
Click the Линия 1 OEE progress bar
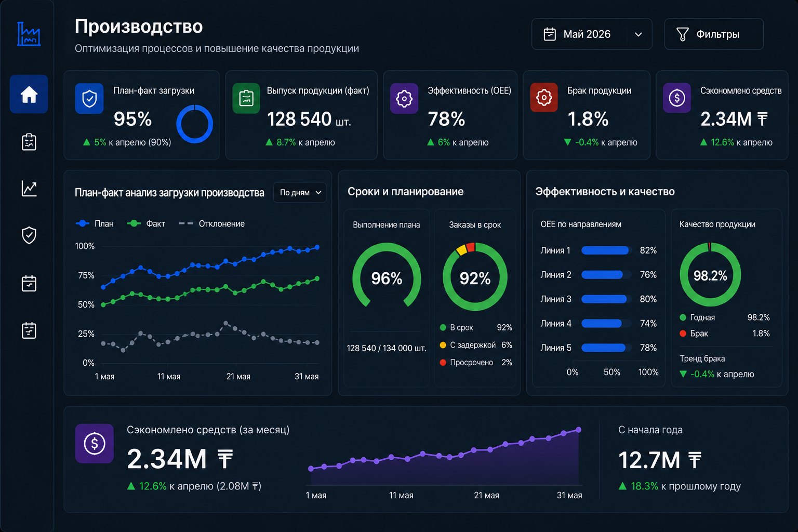tap(606, 250)
